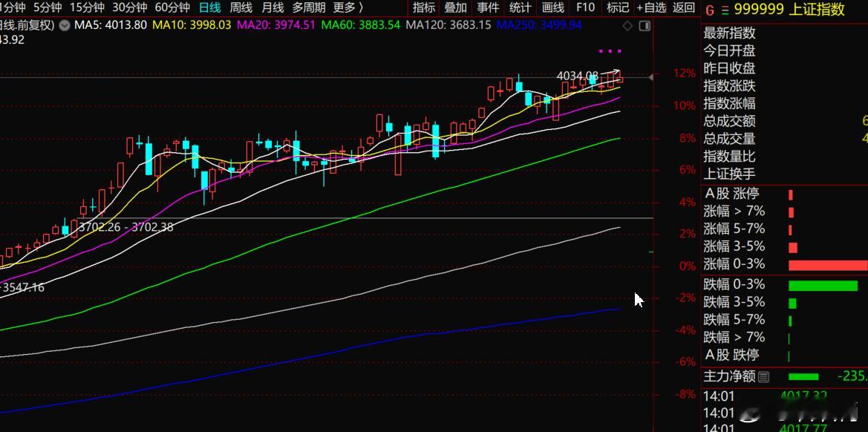
Task: Open the 事件 events menu
Action: [488, 7]
